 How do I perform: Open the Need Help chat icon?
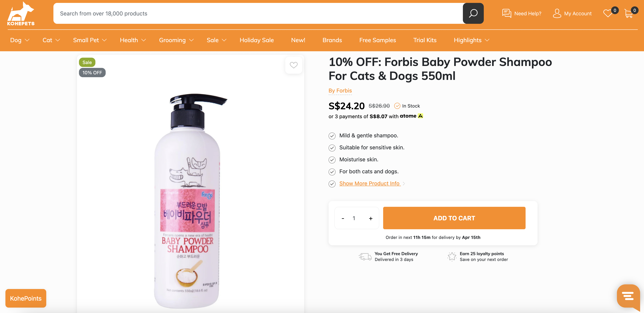coord(506,14)
